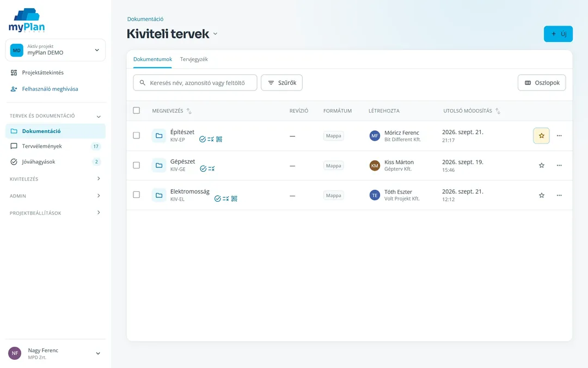
Task: Click the Felhasználó meghívása person icon
Action: coord(14,89)
